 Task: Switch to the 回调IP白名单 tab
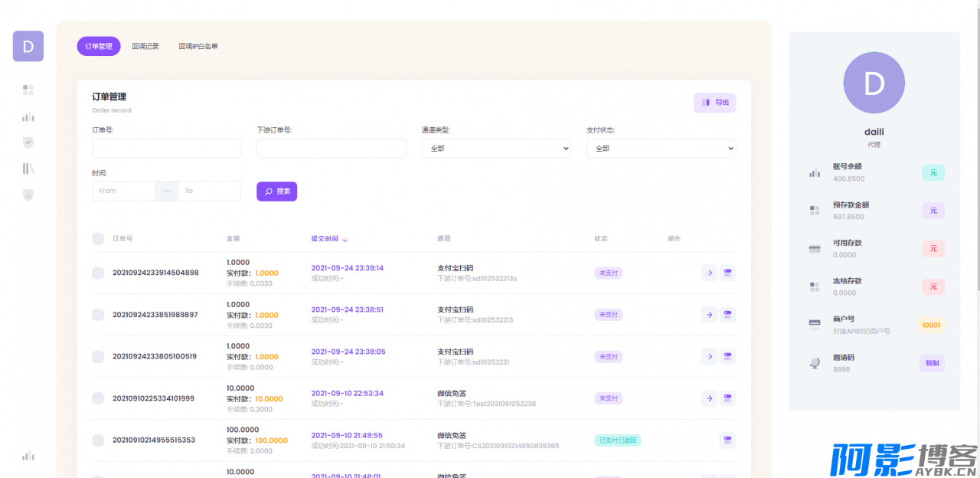point(198,47)
